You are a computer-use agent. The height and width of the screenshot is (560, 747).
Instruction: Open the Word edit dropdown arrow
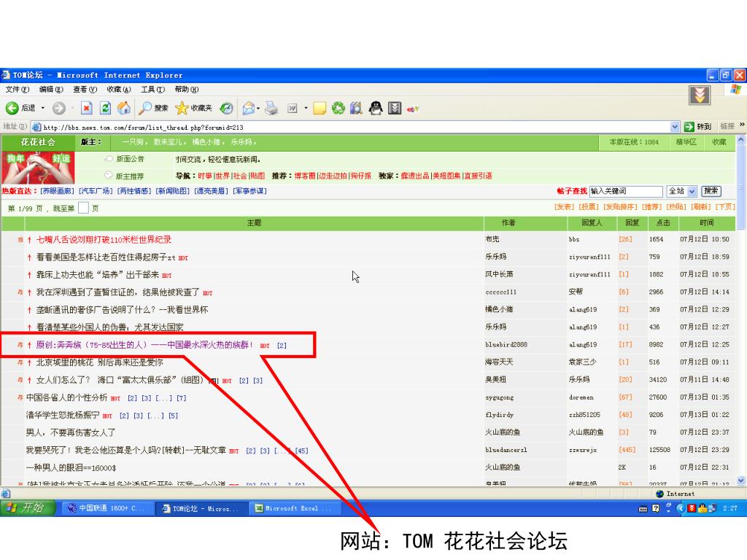tap(306, 109)
